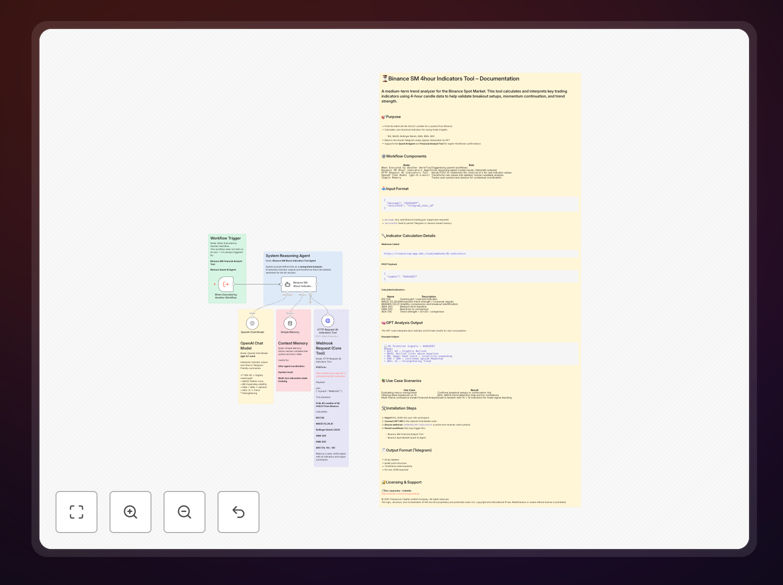Click the GPT sample output code block
The width and height of the screenshot is (783, 585).
point(479,354)
